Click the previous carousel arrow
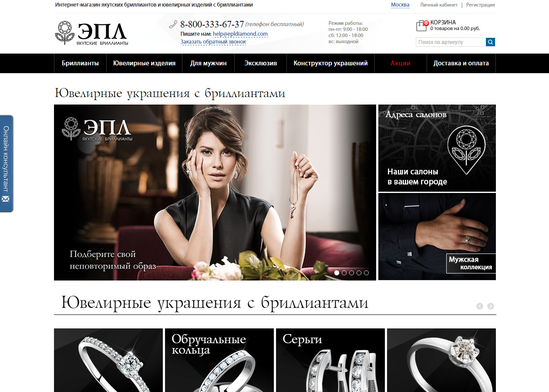The width and height of the screenshot is (549, 392). point(480,306)
